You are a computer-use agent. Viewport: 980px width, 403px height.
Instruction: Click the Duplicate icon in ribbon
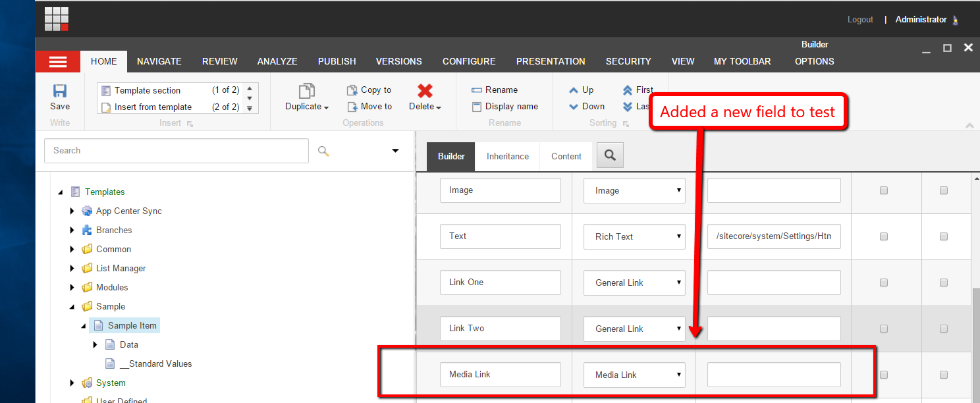tap(306, 92)
